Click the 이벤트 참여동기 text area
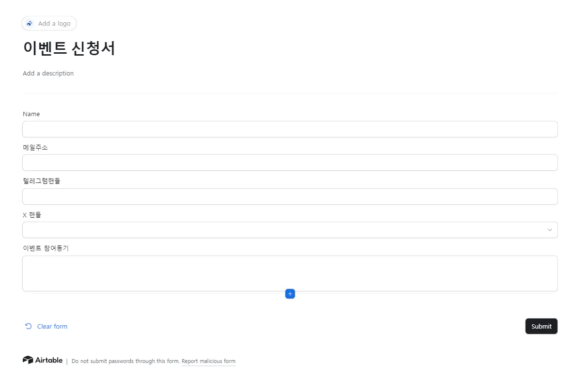Image resolution: width=573 pixels, height=392 pixels. [x=290, y=272]
